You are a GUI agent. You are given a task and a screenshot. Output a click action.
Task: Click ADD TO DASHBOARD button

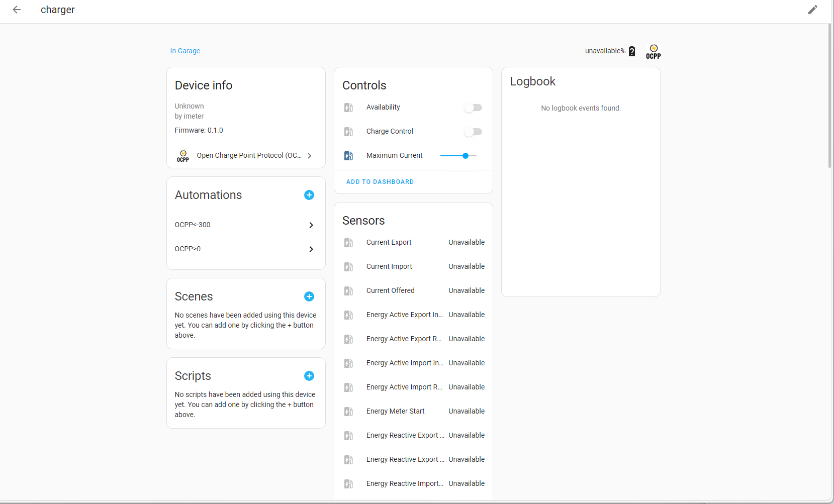pyautogui.click(x=380, y=182)
